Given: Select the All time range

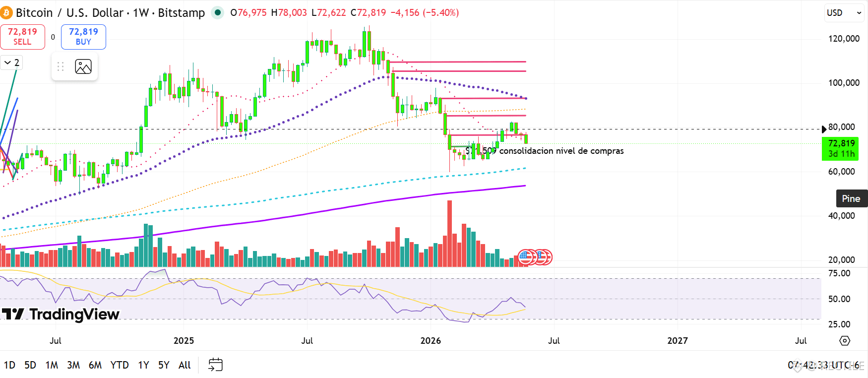Looking at the screenshot, I should point(185,365).
